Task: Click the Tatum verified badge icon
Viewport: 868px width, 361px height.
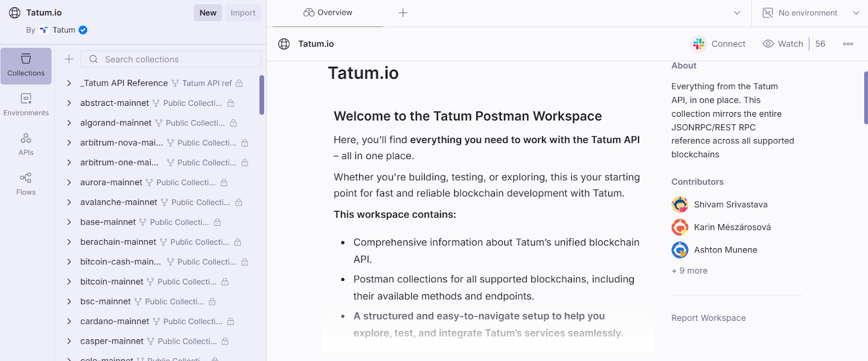Action: pyautogui.click(x=83, y=30)
